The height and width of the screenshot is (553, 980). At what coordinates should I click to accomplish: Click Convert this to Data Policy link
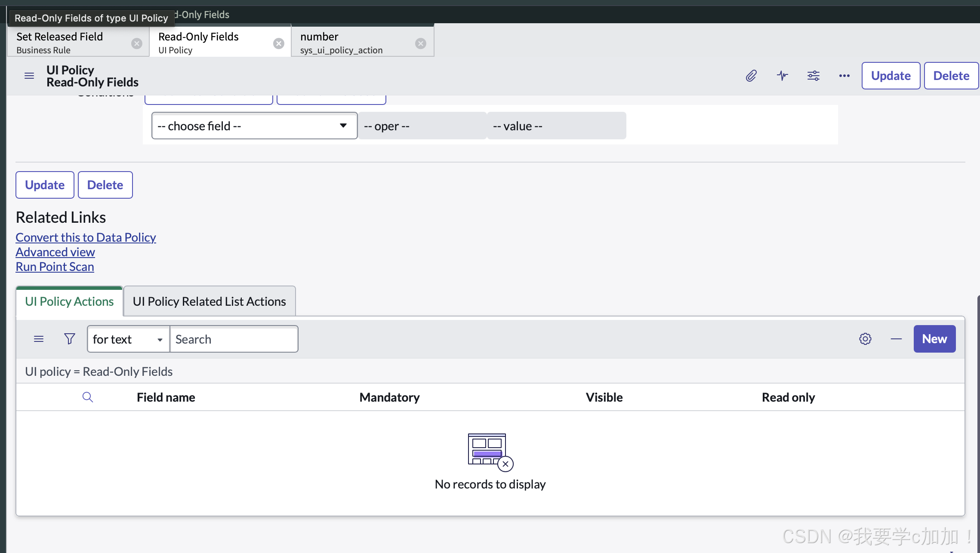tap(86, 237)
